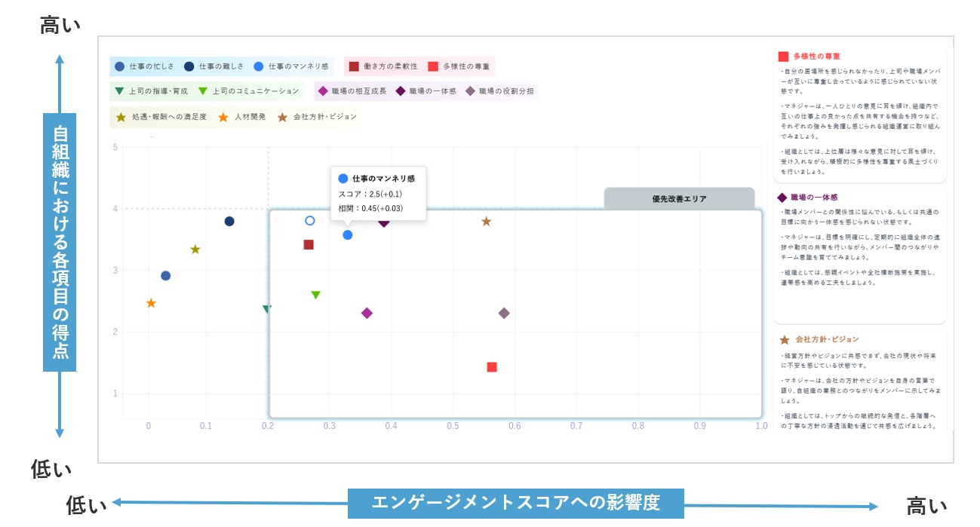Toggle 上司のコミュニケーション in the legend
Viewport: 980px width, 527px height.
(249, 91)
